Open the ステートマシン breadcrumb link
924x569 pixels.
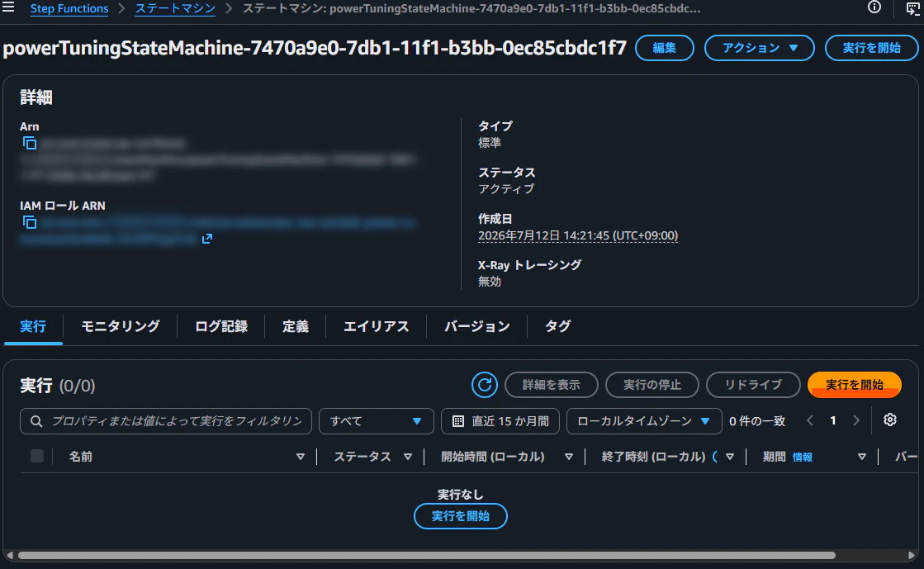pyautogui.click(x=175, y=8)
